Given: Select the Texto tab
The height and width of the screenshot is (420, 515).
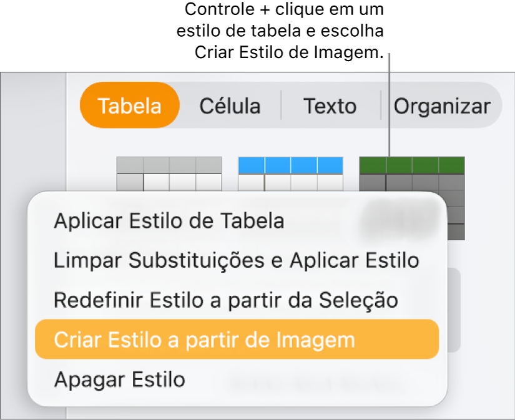Looking at the screenshot, I should 330,106.
